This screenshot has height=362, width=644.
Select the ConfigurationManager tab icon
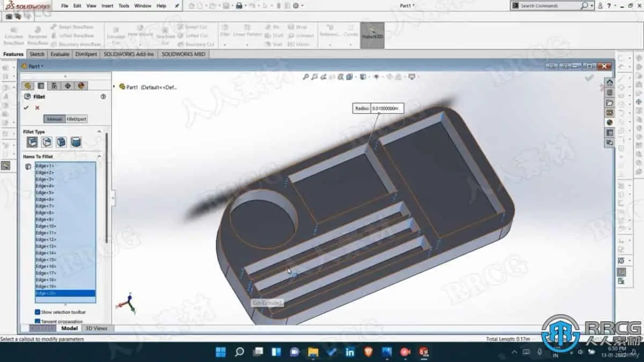click(54, 85)
